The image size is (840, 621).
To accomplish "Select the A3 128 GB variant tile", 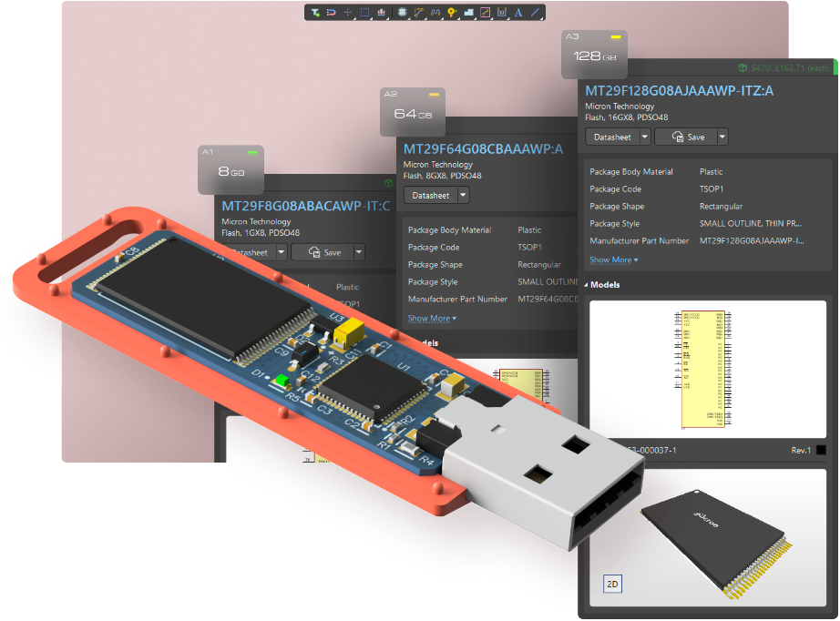I will [x=594, y=54].
